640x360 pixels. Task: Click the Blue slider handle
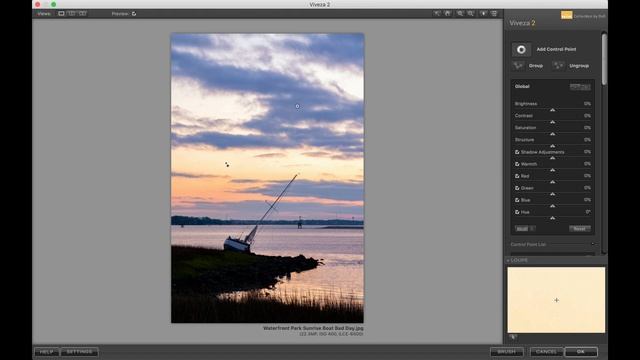[553, 206]
